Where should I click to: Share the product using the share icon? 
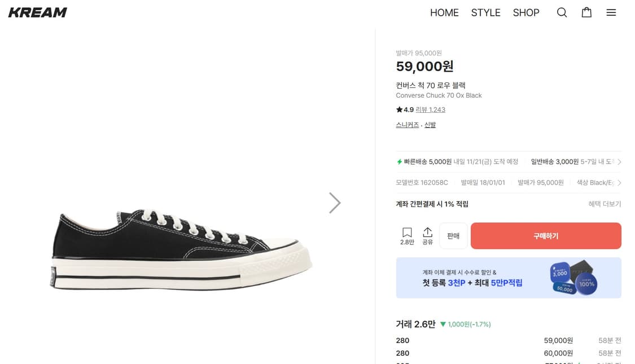point(427,232)
